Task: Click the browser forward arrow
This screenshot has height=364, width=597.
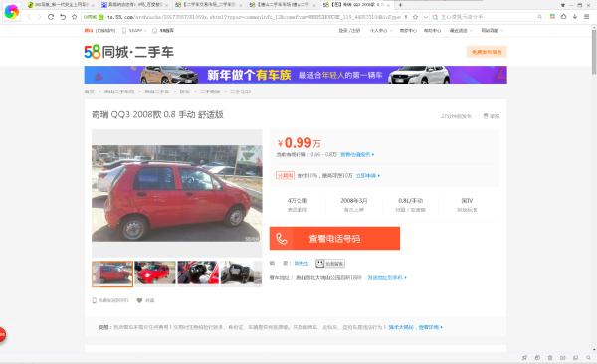Action: point(39,17)
